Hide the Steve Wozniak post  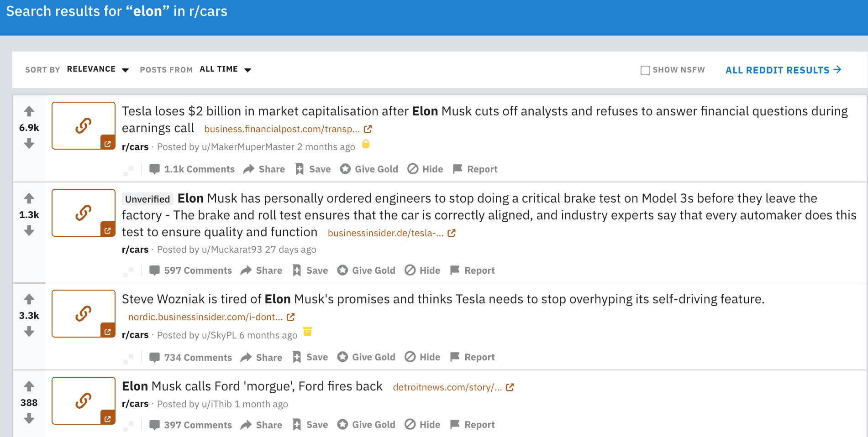pos(422,357)
